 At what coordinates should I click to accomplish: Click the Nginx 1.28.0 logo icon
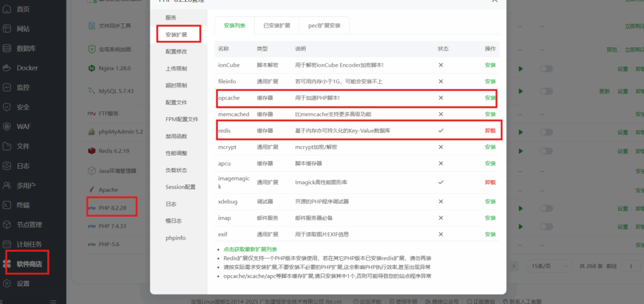pyautogui.click(x=92, y=68)
